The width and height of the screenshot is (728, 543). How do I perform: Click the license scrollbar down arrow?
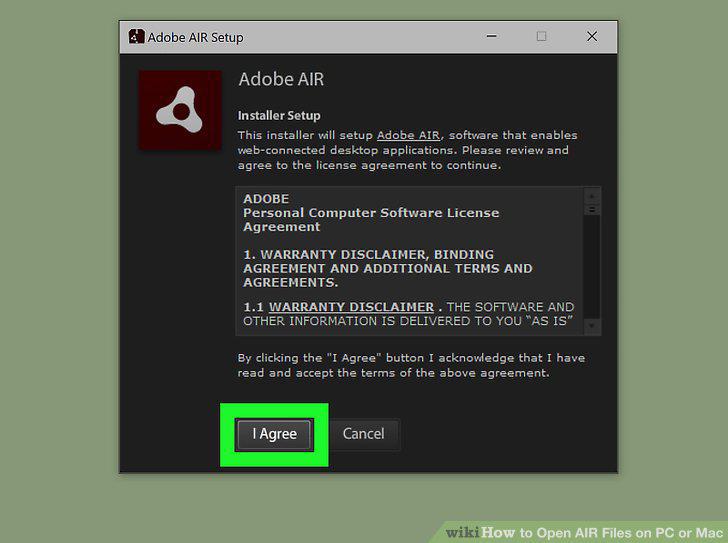(592, 326)
